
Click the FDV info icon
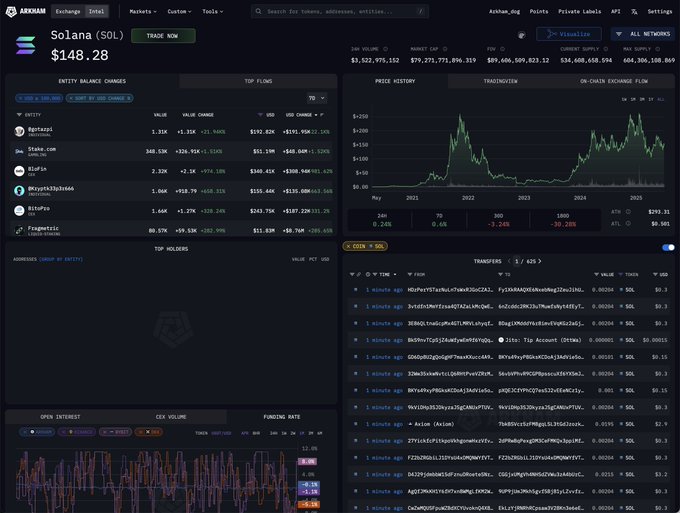coord(502,49)
